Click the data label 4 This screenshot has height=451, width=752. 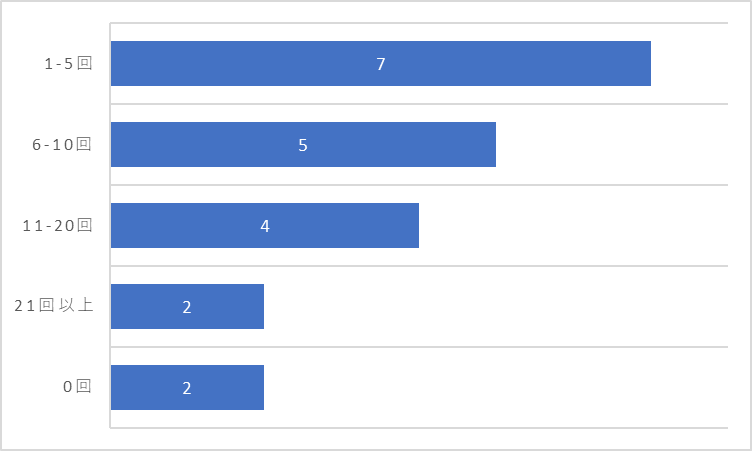tap(265, 226)
